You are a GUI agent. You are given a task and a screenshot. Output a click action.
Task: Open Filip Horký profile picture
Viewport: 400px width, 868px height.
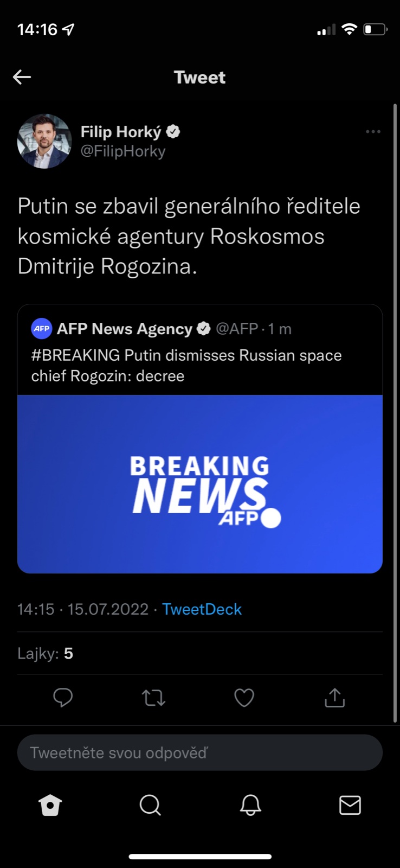(44, 141)
